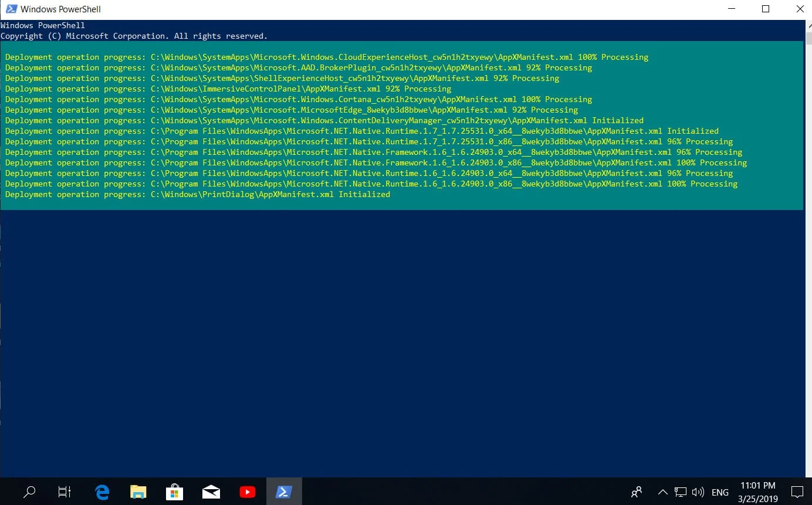The height and width of the screenshot is (505, 812).
Task: Click the AAD.BrokerPlugin deployment progress line
Action: (x=299, y=68)
